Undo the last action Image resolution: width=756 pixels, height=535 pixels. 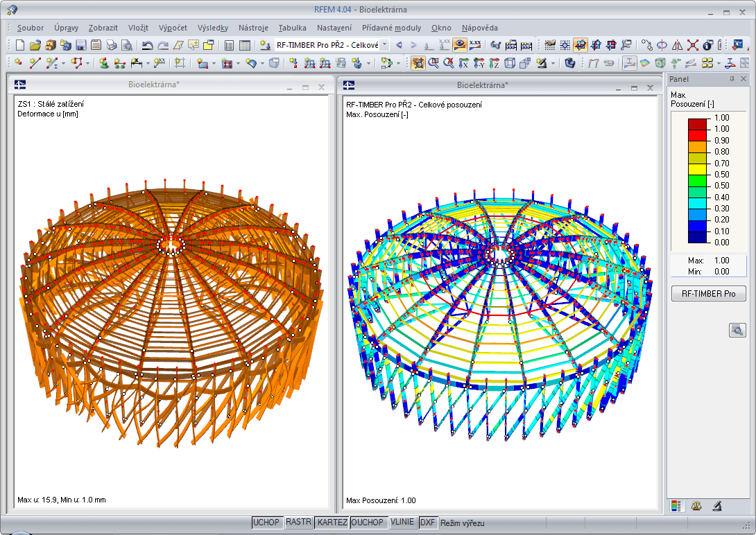click(x=148, y=45)
